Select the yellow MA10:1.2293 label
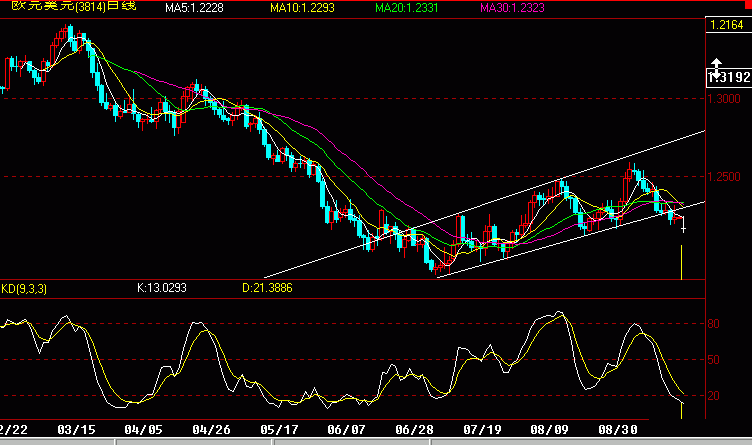The image size is (752, 445). pos(302,8)
